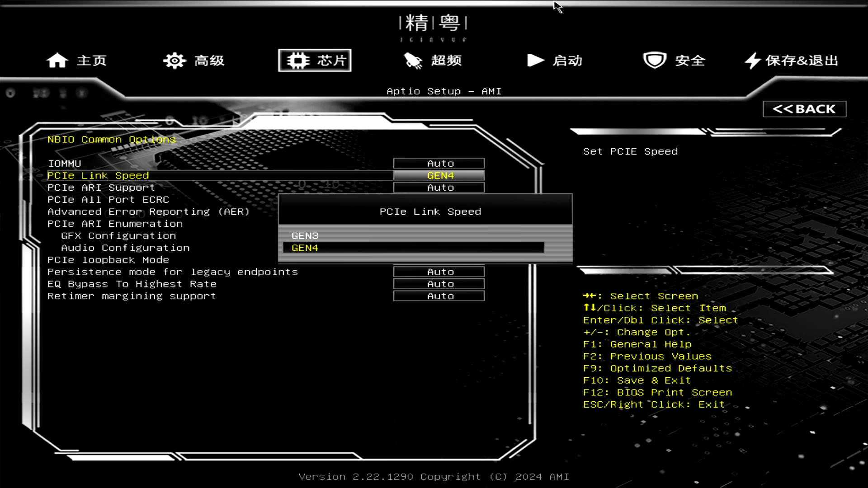The height and width of the screenshot is (488, 868).
Task: Select GEN4 in PCIe Link Speed popup
Action: pos(305,248)
